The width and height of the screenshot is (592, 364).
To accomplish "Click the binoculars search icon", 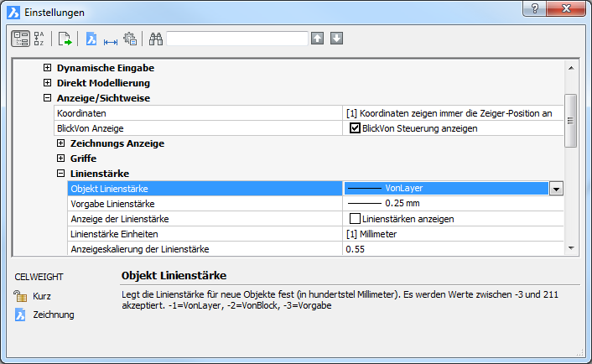I will click(155, 39).
